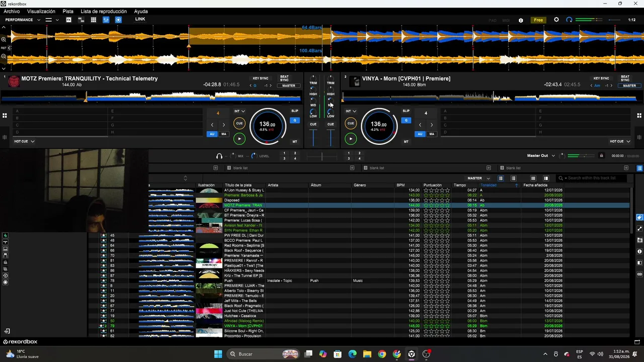Hit the CUE button on deck 1
644x362 pixels.
point(239,123)
